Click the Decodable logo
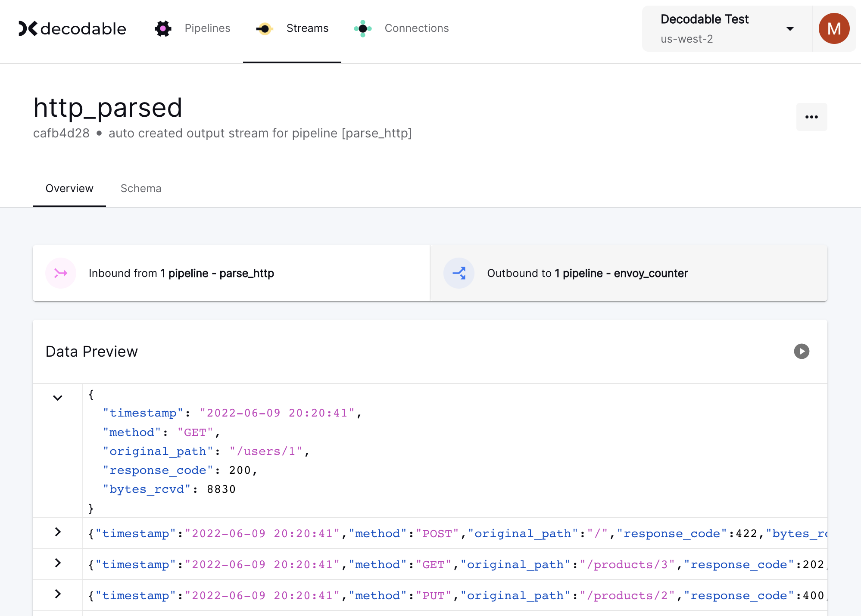 [72, 28]
